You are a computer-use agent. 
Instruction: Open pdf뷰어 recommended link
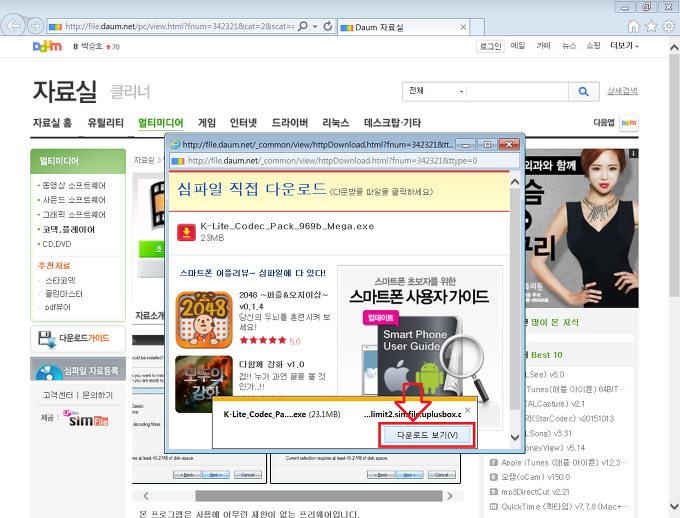(58, 307)
